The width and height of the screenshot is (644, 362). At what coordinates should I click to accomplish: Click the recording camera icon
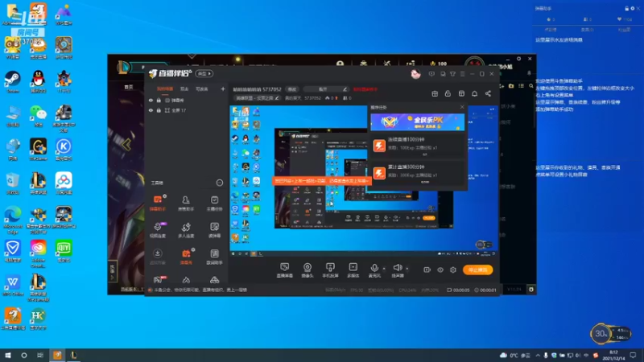(427, 269)
